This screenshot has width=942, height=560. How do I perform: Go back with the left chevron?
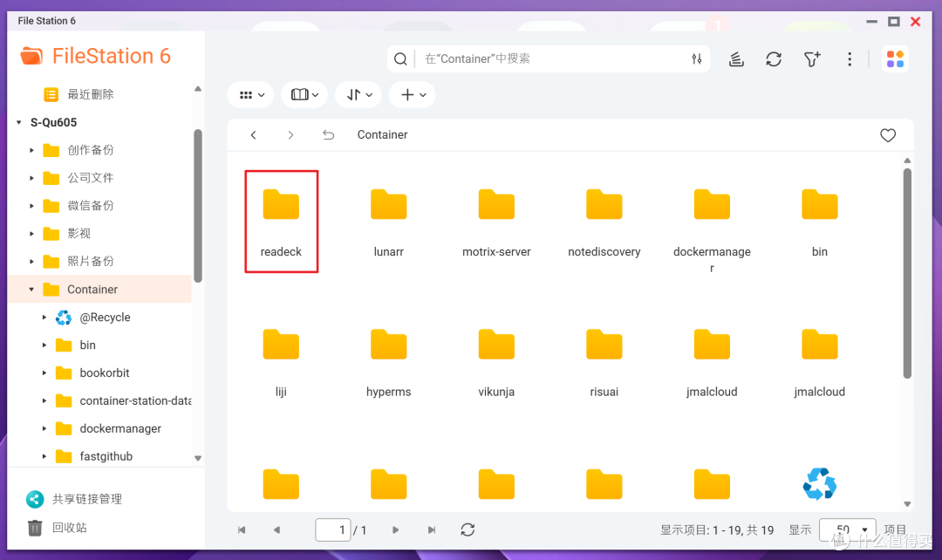pos(254,134)
